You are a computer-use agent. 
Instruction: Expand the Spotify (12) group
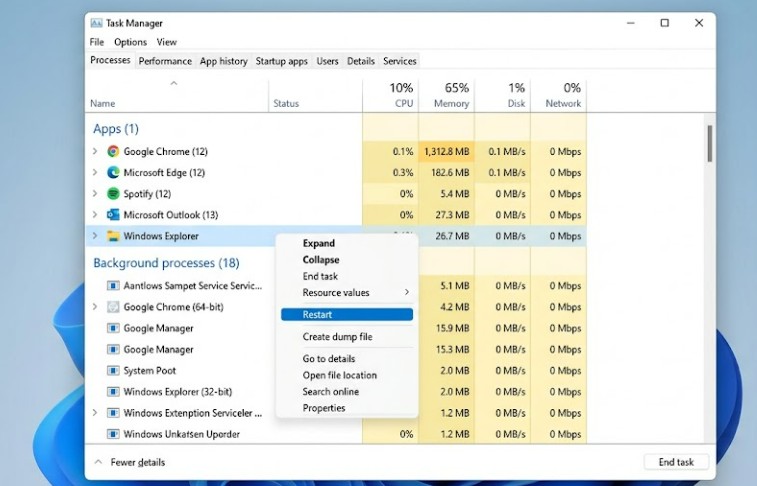(x=95, y=194)
